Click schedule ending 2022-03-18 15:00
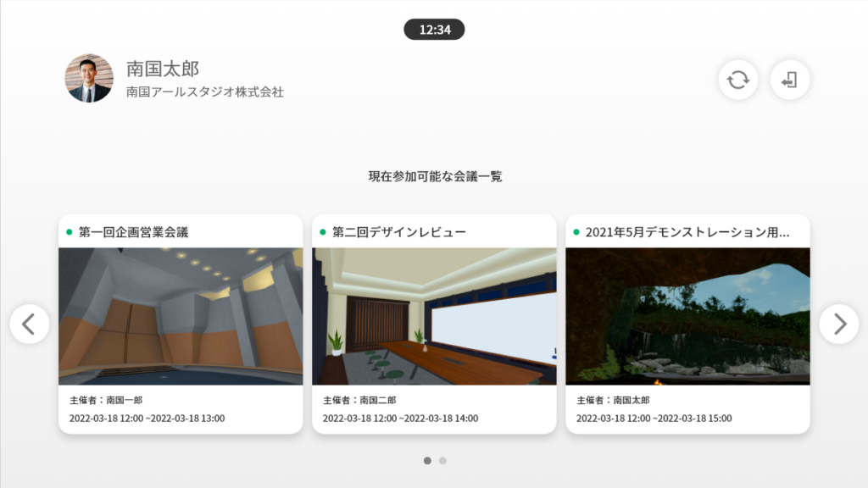868x488 pixels. point(654,419)
